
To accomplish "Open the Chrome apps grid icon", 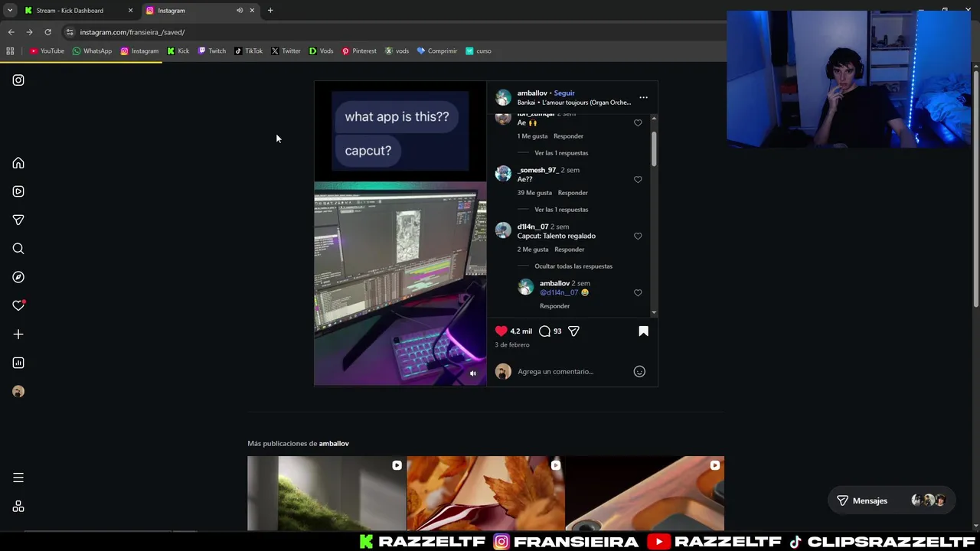I will (10, 51).
